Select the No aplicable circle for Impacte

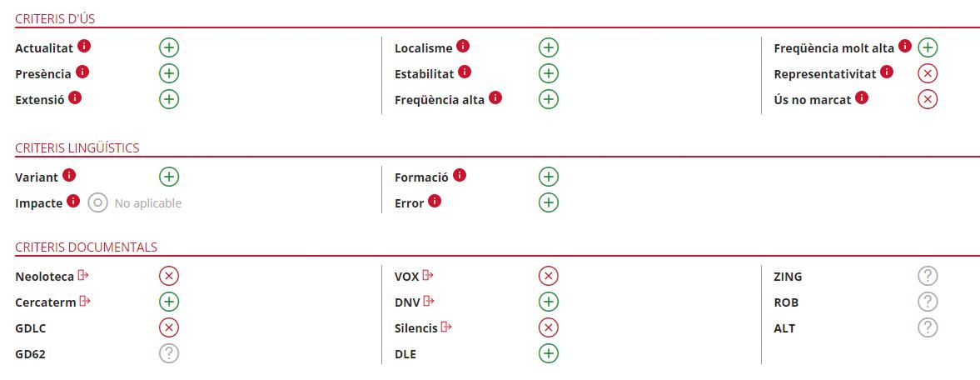[x=98, y=202]
